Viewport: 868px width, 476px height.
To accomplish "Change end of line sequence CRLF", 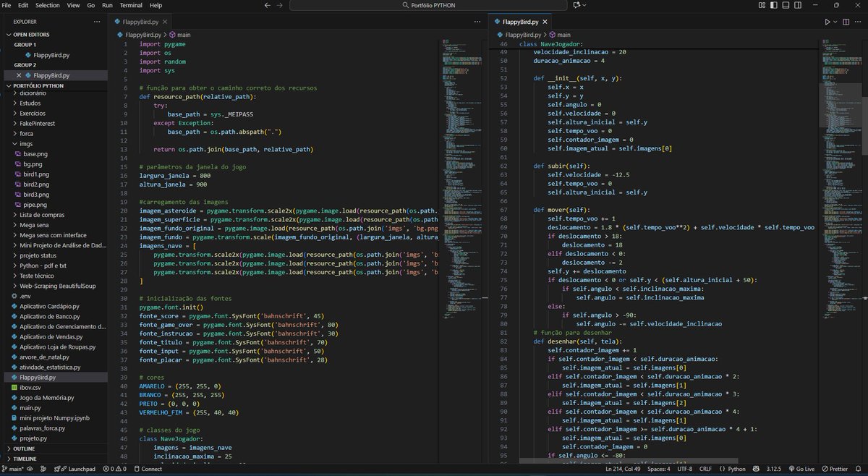I will click(x=707, y=469).
